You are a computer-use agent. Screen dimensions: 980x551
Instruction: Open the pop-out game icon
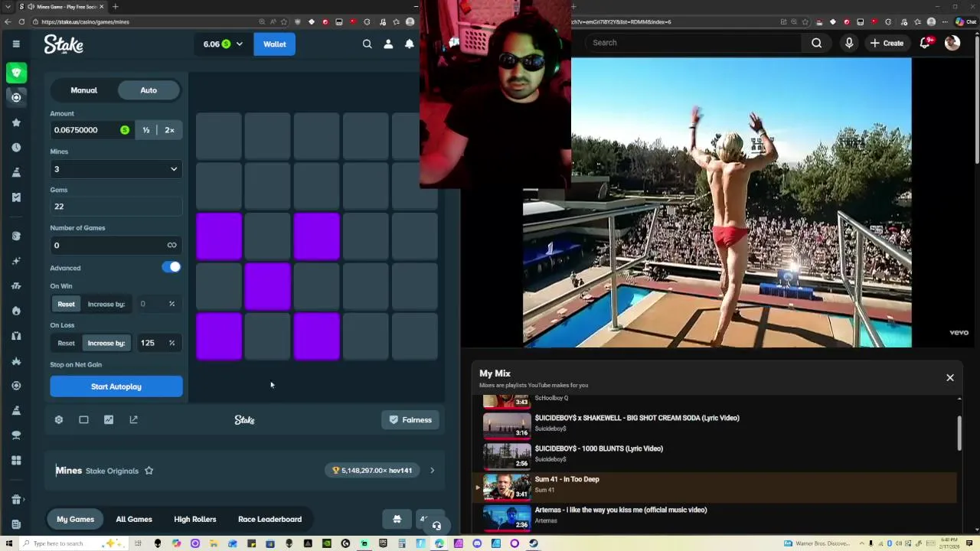134,420
